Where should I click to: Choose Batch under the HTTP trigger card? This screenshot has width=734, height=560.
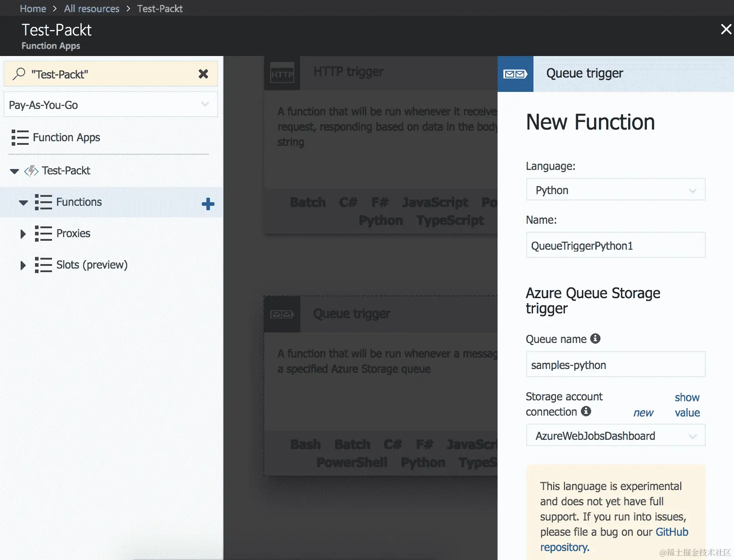coord(308,203)
